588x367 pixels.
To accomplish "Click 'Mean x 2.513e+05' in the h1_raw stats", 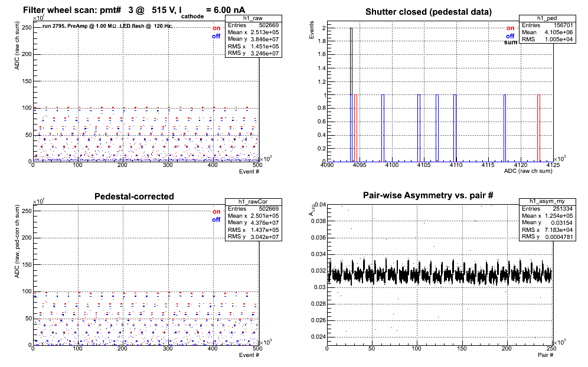I will point(253,32).
